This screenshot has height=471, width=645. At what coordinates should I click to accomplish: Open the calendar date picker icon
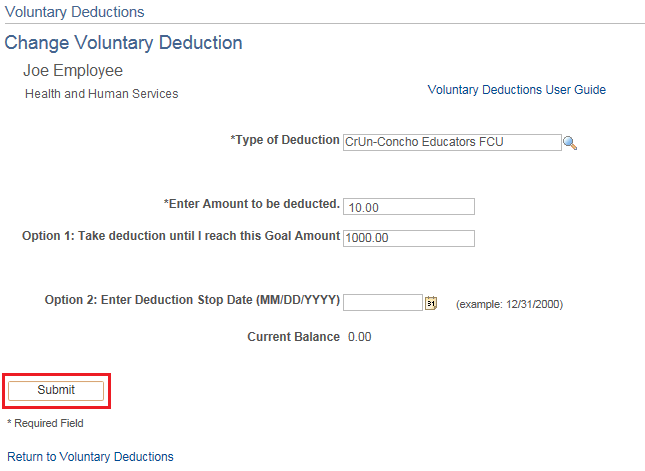point(431,303)
